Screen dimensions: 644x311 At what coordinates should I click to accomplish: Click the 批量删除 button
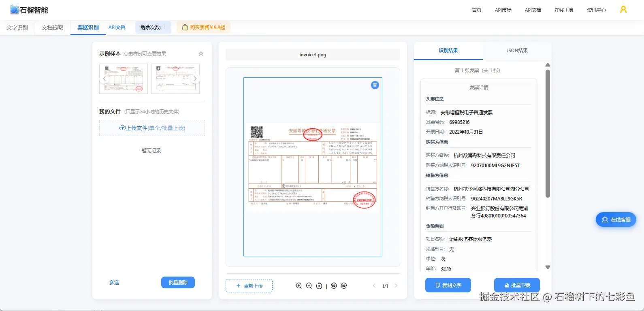click(178, 283)
